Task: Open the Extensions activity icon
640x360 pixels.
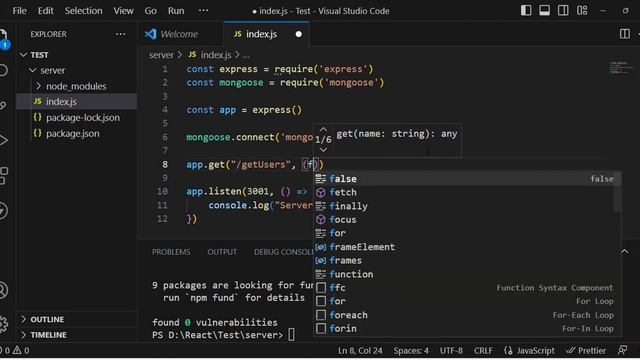Action: 4,176
